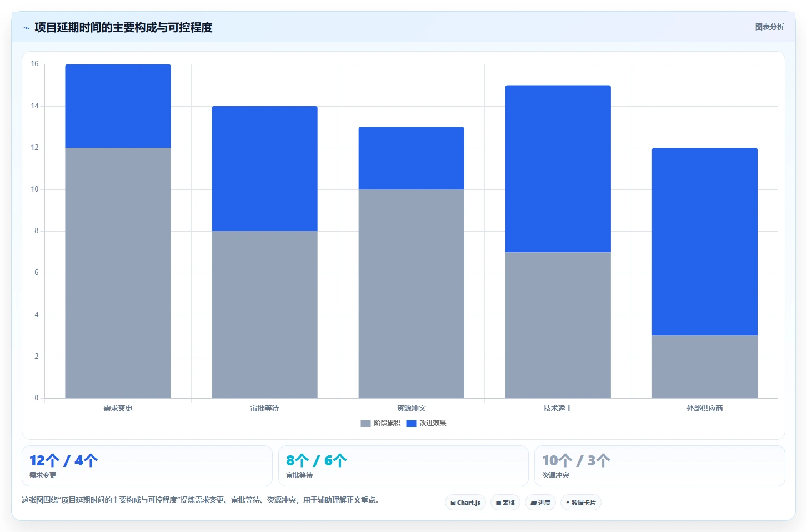The image size is (807, 532).
Task: Toggle the 改进效果 legend item
Action: point(426,423)
